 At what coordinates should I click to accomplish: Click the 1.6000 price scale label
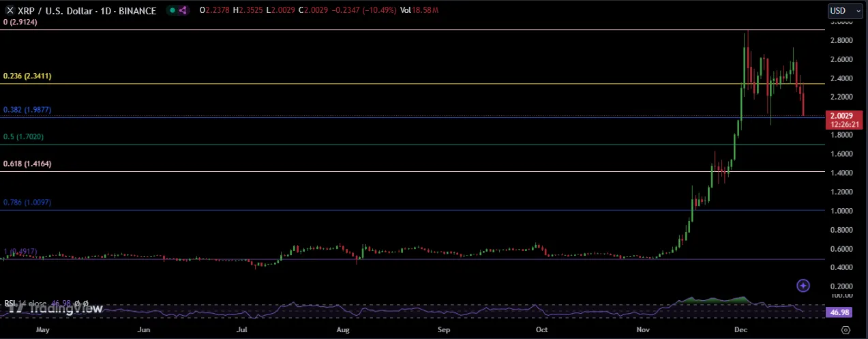(843, 154)
